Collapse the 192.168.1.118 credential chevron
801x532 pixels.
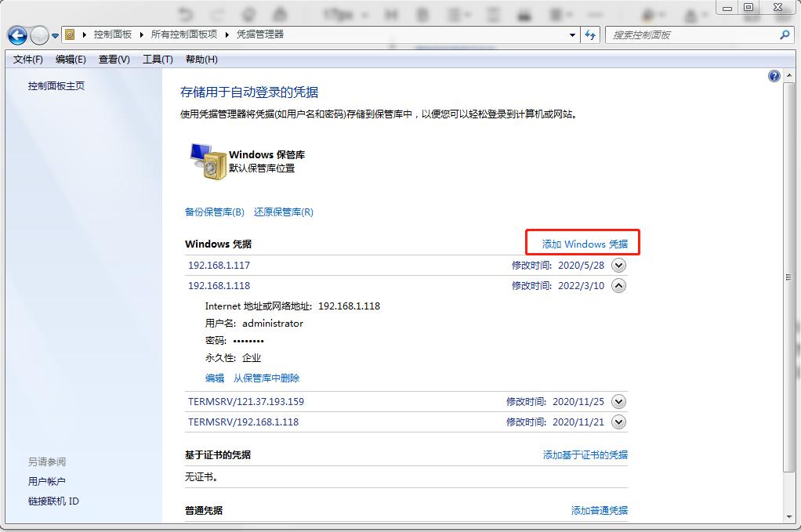[618, 285]
